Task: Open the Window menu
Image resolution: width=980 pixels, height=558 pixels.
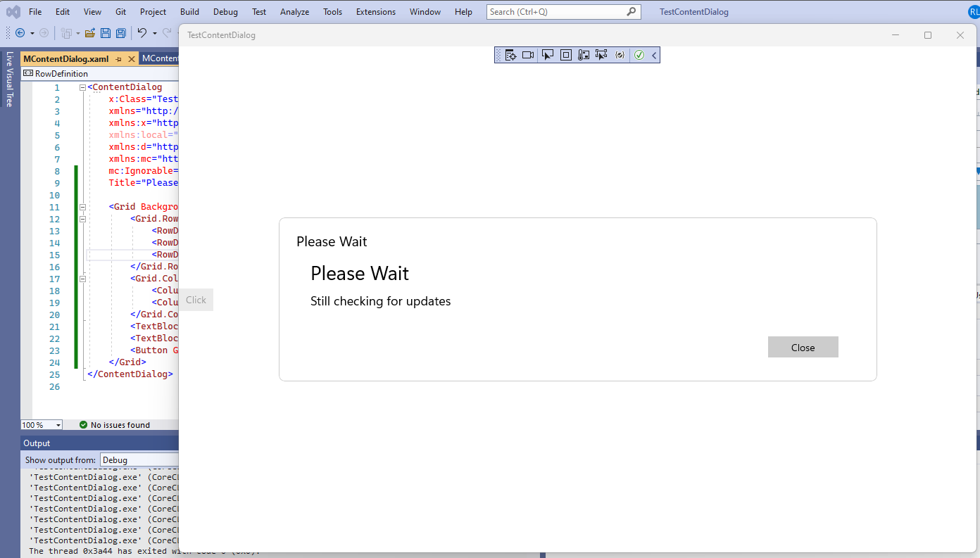Action: point(425,12)
